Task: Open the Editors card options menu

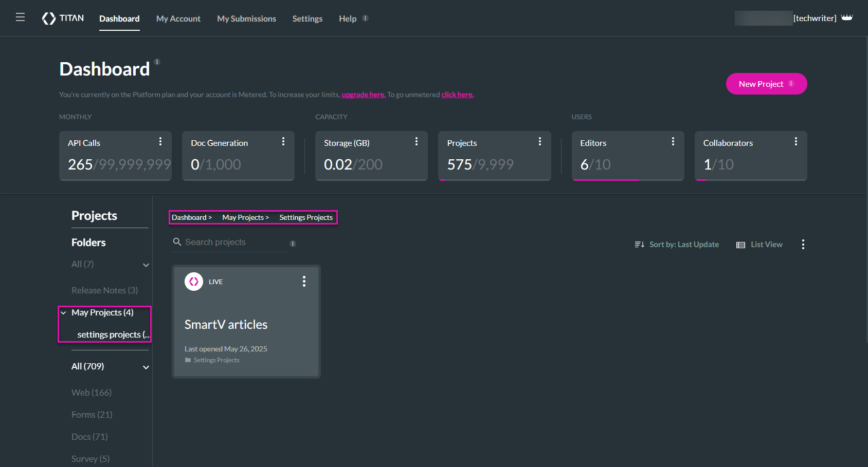Action: (x=673, y=142)
